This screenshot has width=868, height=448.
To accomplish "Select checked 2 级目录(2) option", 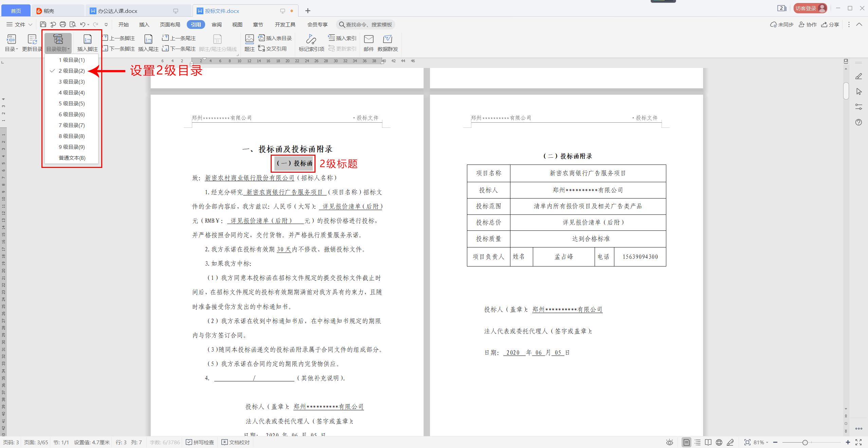I will point(71,71).
